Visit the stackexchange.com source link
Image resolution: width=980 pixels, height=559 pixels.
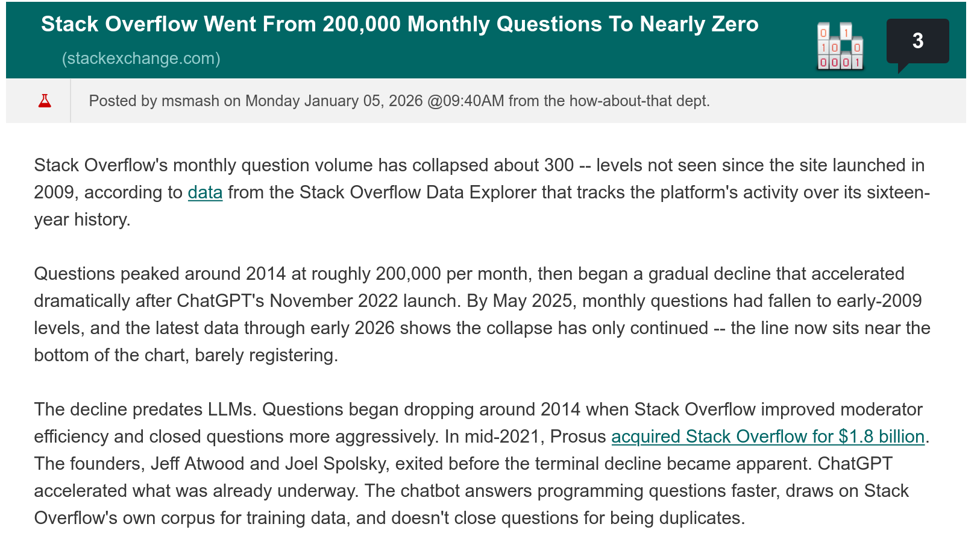[141, 58]
